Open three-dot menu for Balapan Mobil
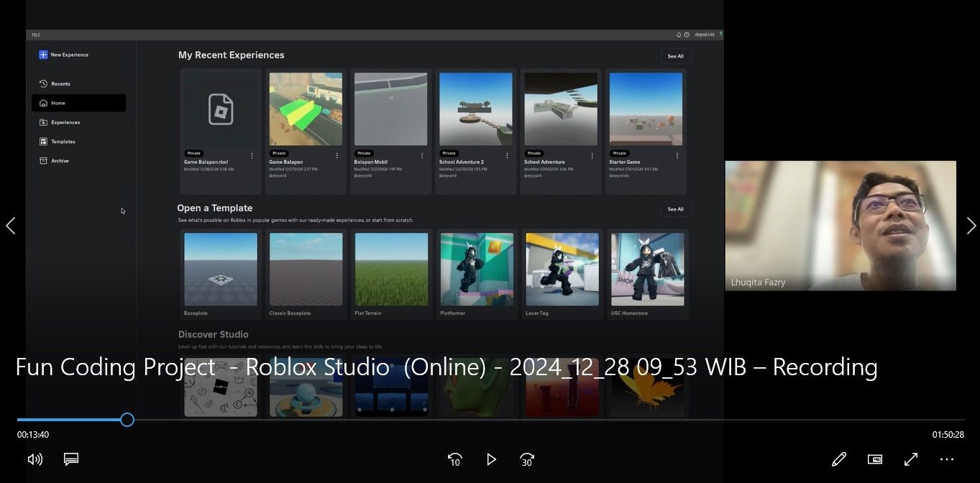The image size is (980, 483). (x=422, y=155)
